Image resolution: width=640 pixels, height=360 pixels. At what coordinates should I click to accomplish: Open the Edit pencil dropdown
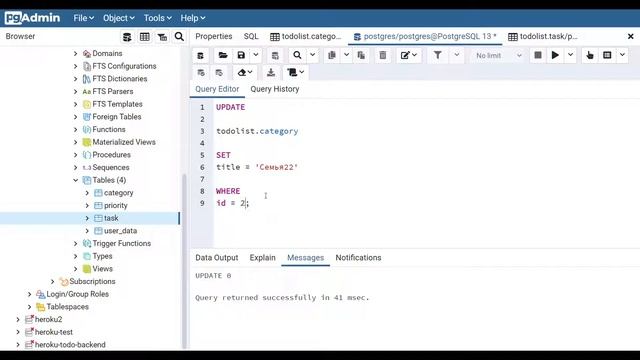[x=409, y=55]
